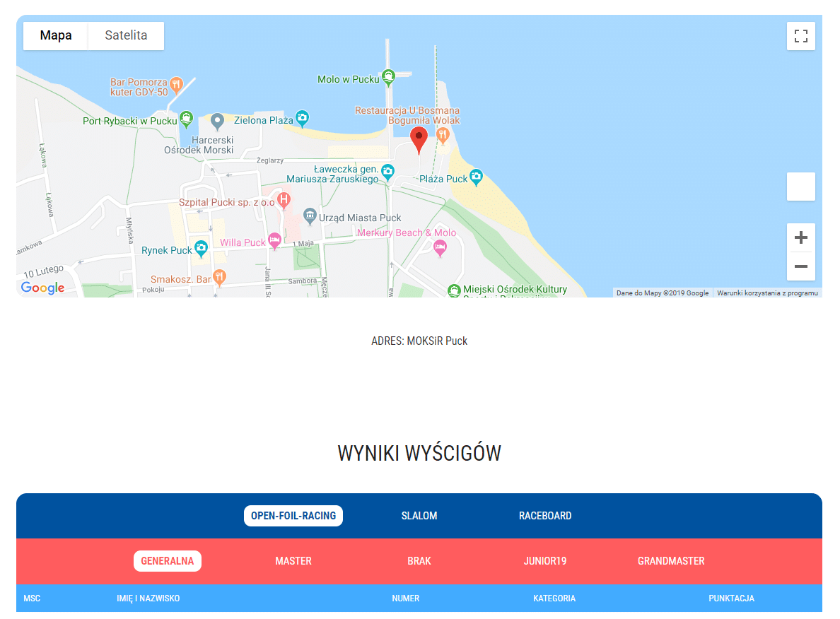Click the Młyńska street label

tap(129, 230)
